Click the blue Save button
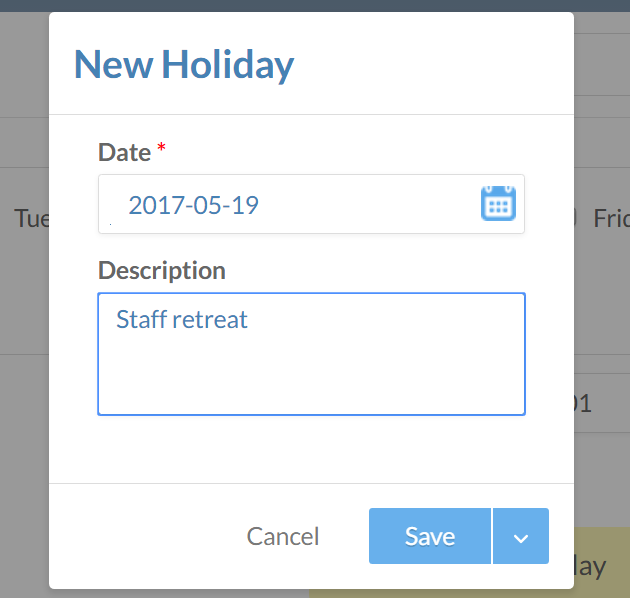630x598 pixels. pos(430,536)
